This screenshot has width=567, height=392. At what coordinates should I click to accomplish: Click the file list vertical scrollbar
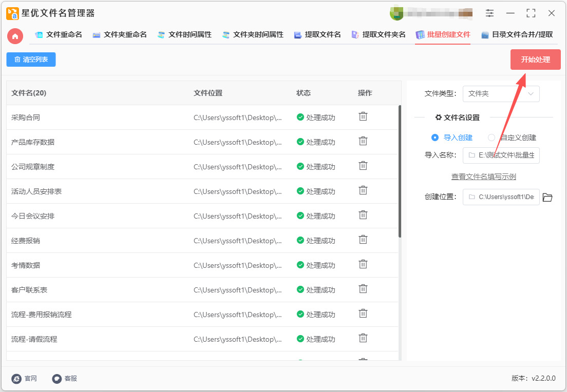400,171
